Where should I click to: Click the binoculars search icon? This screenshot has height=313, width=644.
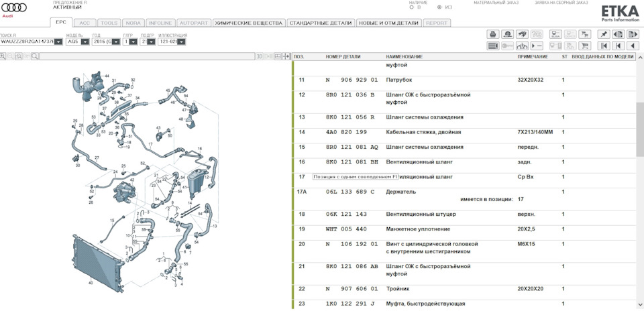(523, 34)
